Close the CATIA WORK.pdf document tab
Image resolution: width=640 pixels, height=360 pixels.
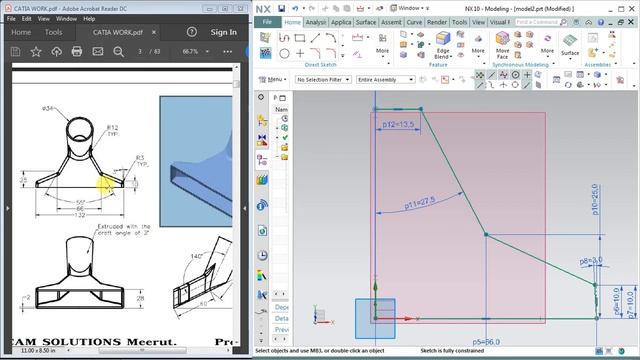pyautogui.click(x=154, y=32)
